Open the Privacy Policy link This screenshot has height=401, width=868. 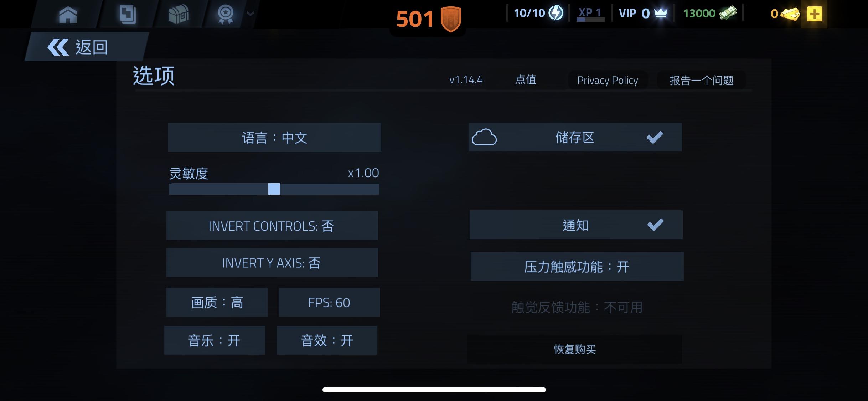[x=608, y=80]
